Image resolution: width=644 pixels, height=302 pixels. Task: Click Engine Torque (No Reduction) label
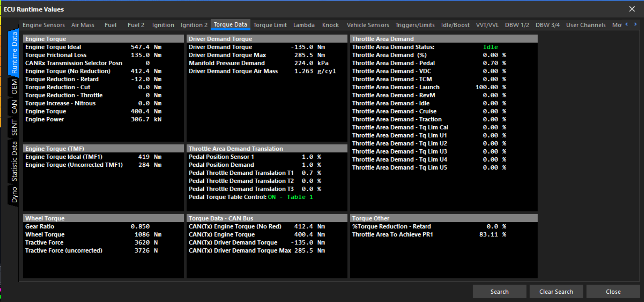pyautogui.click(x=68, y=71)
